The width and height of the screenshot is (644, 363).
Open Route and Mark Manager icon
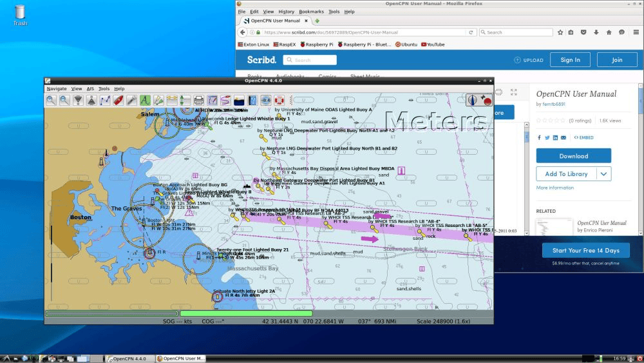point(213,100)
